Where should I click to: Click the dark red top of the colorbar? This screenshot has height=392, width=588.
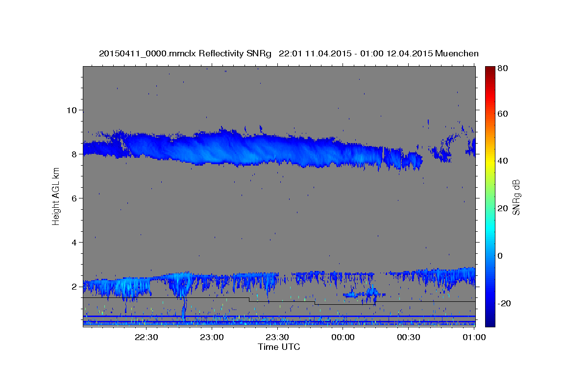click(x=490, y=70)
